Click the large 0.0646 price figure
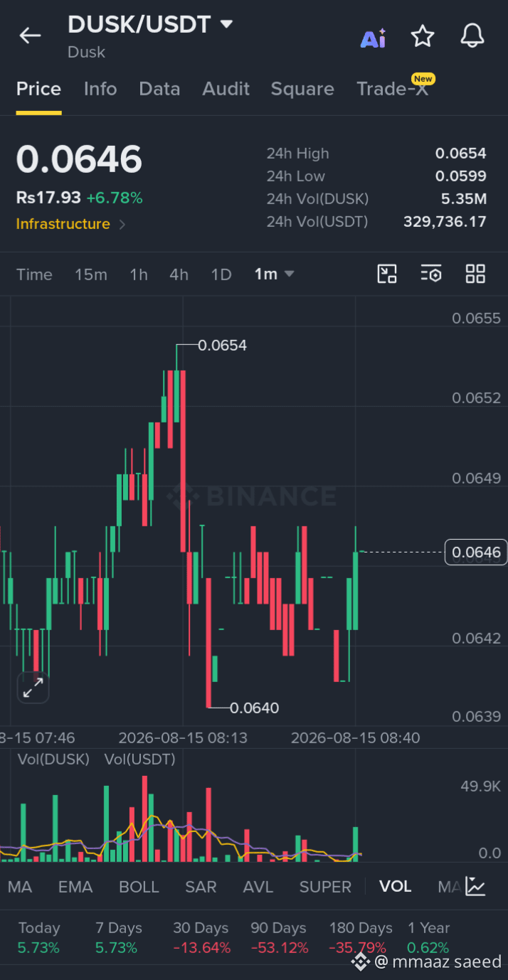 pyautogui.click(x=79, y=159)
